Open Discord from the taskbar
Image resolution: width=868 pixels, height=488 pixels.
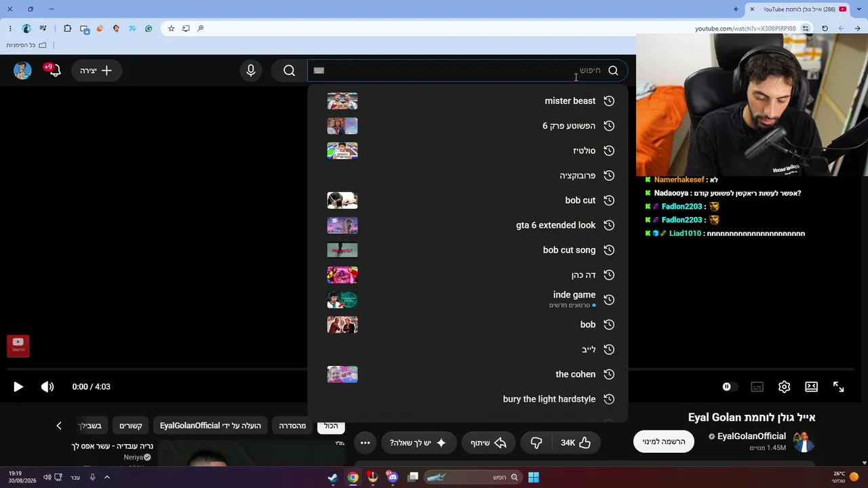tap(393, 477)
